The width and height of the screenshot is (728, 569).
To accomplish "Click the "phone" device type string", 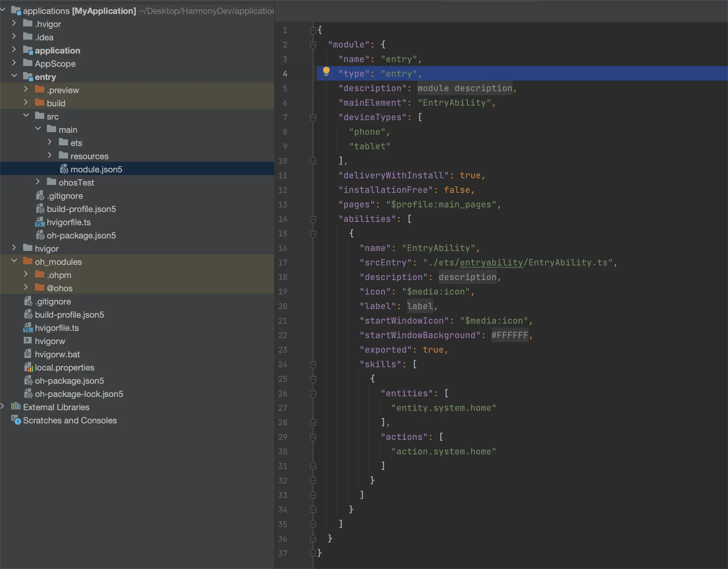I will (367, 132).
